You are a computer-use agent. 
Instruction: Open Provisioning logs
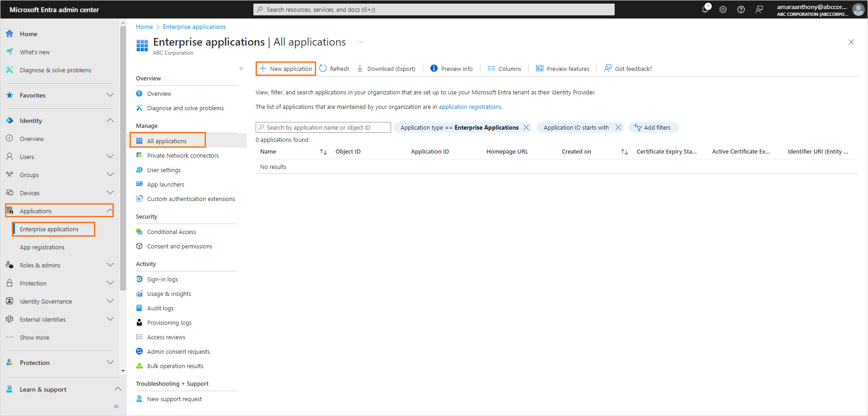[169, 323]
